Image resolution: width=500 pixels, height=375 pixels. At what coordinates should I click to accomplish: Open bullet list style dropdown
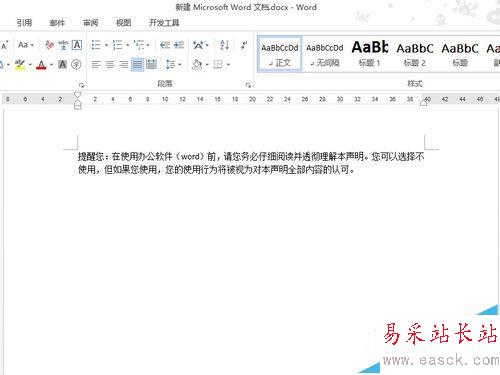106,45
